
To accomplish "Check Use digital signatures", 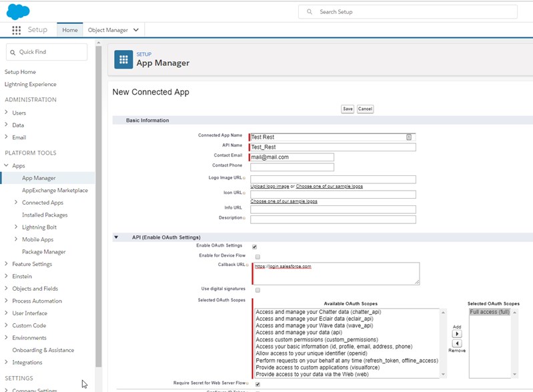I will (257, 290).
